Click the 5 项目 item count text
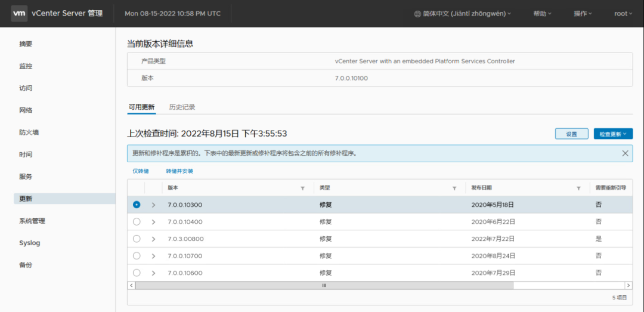The image size is (644, 312). pyautogui.click(x=620, y=298)
